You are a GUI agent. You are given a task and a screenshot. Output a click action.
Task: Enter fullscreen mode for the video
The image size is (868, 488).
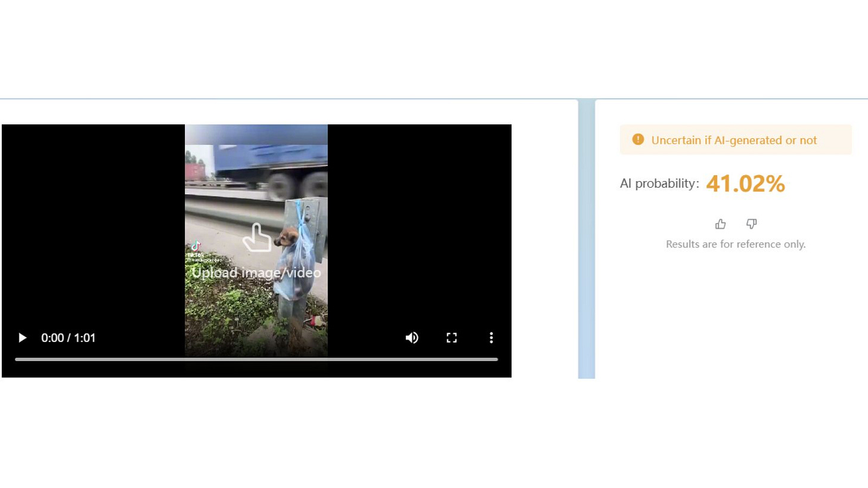(x=452, y=338)
